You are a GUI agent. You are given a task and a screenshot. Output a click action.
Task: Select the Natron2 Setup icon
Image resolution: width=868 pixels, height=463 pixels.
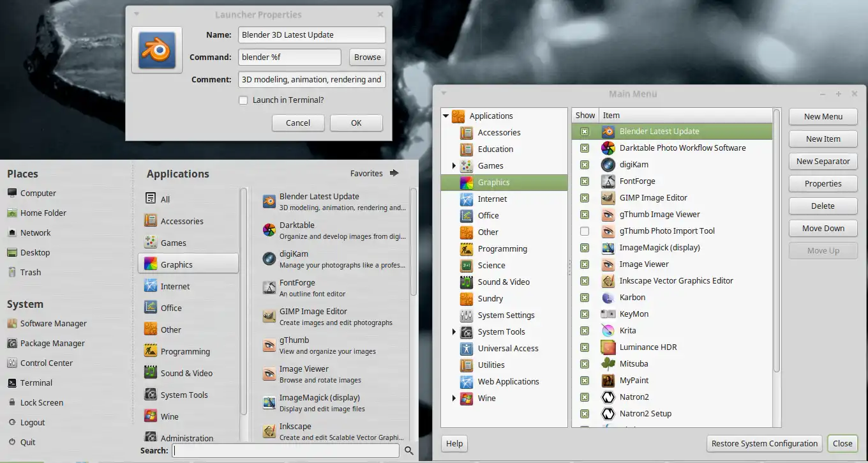(608, 414)
